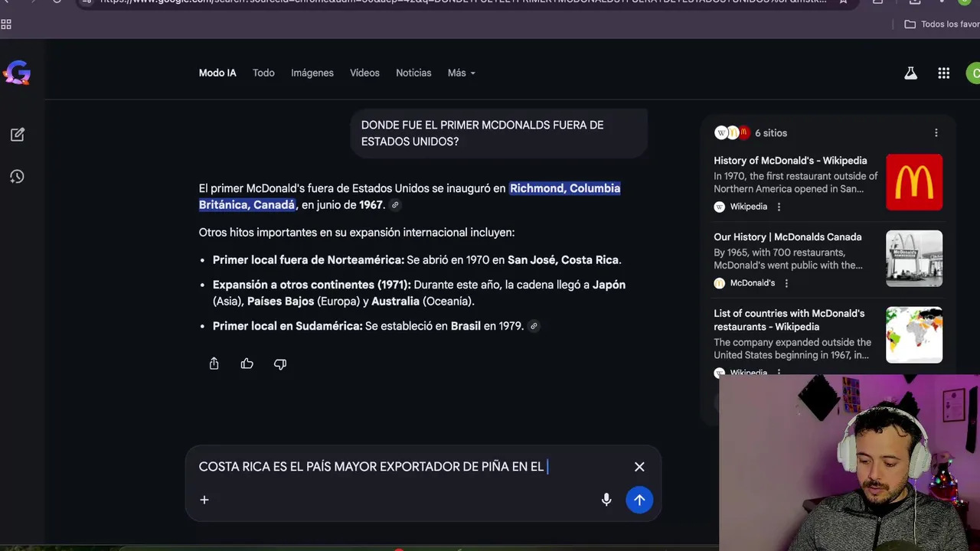Screen dimensions: 980x551
Task: Send the prompt with blue arrow
Action: pyautogui.click(x=639, y=500)
